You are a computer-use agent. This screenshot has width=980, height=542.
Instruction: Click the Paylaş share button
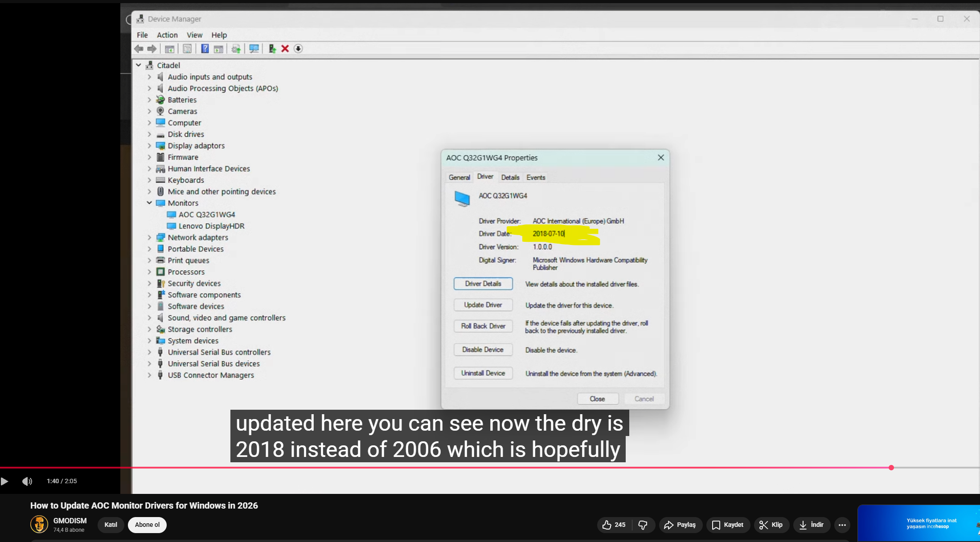point(680,525)
